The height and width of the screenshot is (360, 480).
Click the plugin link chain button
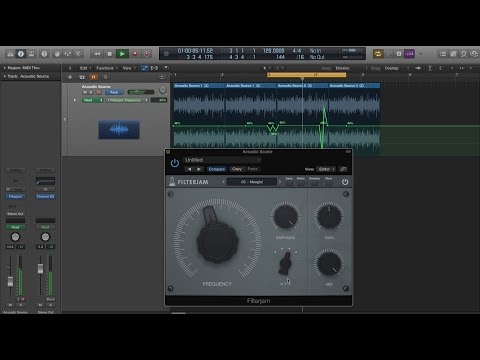[x=343, y=169]
